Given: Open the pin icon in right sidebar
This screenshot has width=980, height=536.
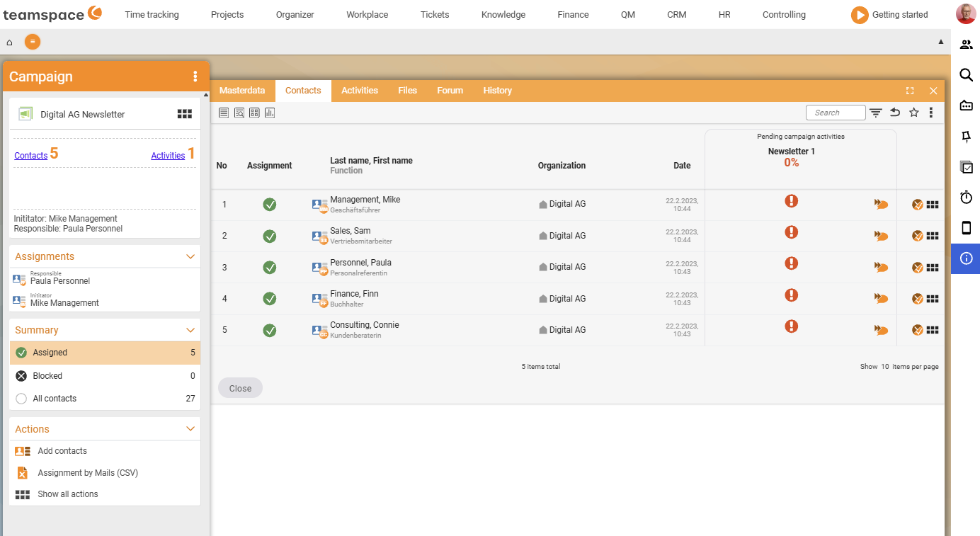Looking at the screenshot, I should click(x=966, y=136).
